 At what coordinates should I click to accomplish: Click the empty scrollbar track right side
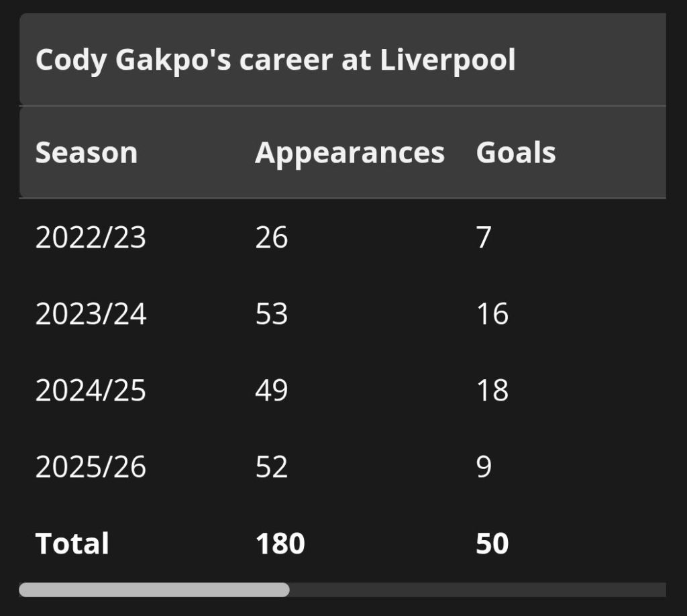coord(478,590)
